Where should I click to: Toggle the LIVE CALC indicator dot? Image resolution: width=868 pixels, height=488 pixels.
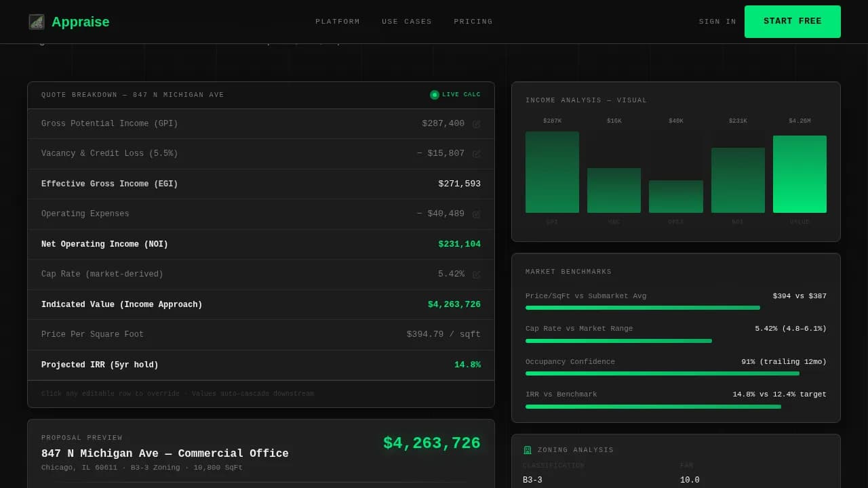[x=435, y=95]
